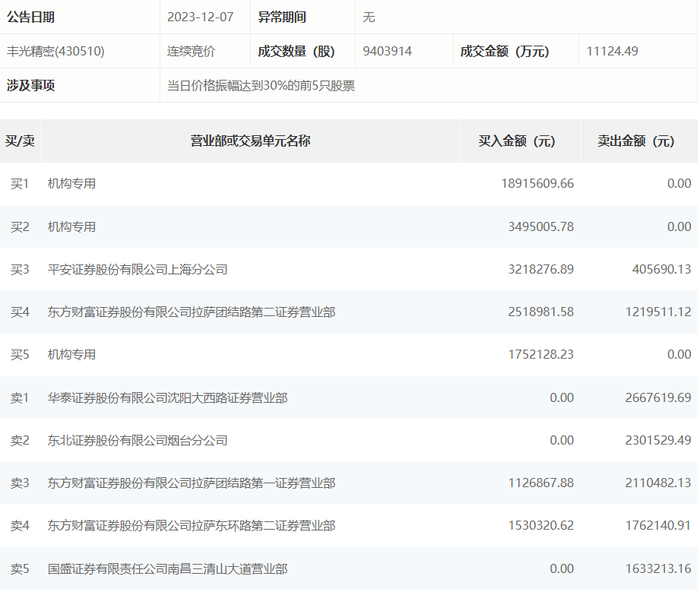This screenshot has width=700, height=592.
Task: Click the 买3 rank label
Action: click(20, 269)
